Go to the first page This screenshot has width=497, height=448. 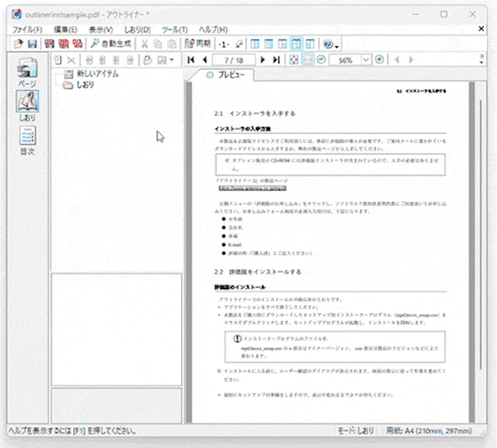click(x=191, y=60)
